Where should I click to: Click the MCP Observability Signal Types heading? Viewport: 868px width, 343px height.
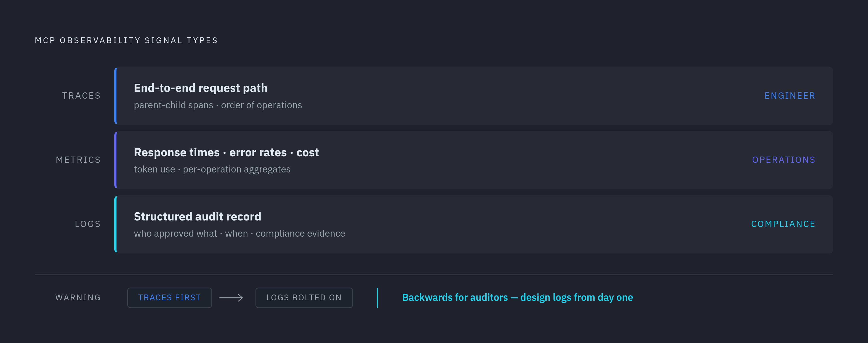click(x=126, y=41)
